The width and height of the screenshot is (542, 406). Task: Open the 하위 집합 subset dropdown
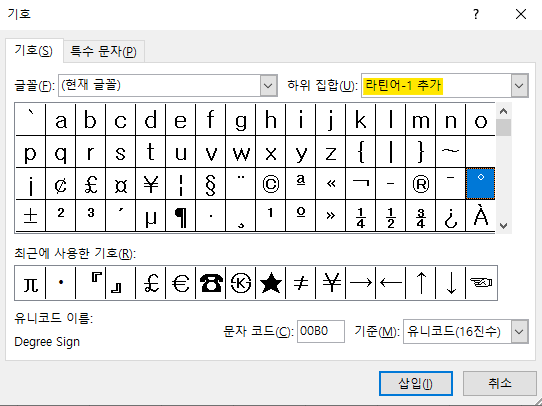point(519,85)
